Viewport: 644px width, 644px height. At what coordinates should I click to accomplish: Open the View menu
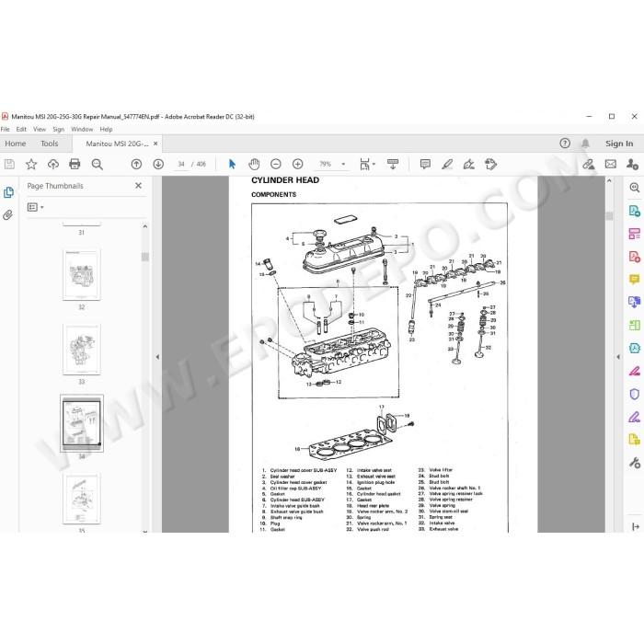pos(40,129)
